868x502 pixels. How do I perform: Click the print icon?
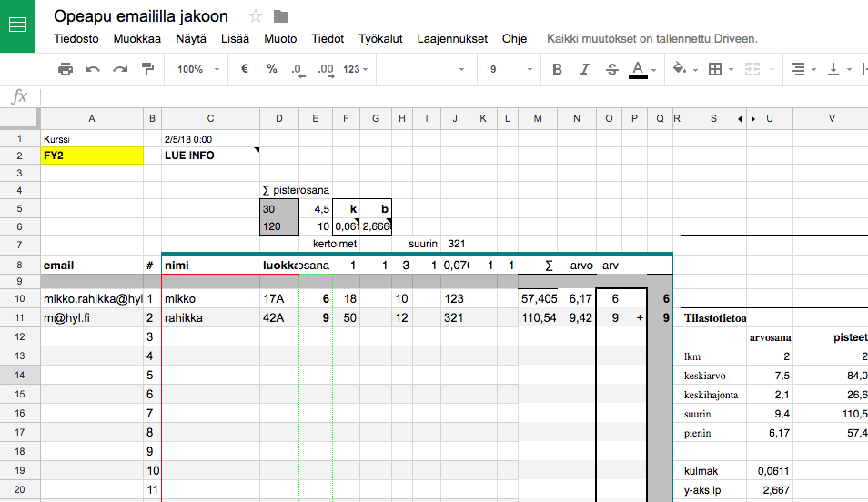66,69
